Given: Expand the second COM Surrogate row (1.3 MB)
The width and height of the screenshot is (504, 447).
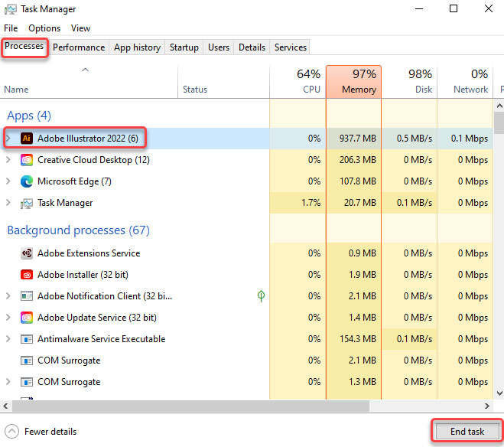Looking at the screenshot, I should pos(8,382).
